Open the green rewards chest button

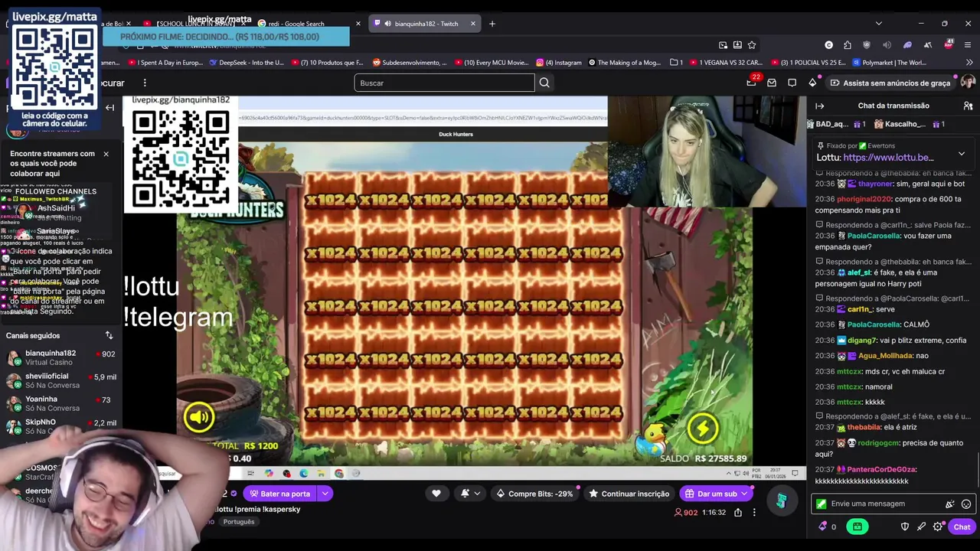[857, 527]
